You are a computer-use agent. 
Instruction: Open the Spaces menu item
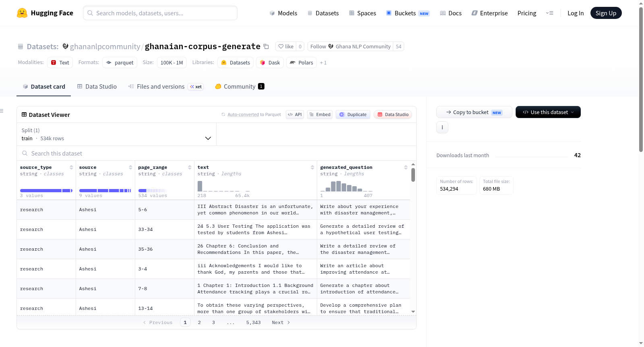[363, 13]
